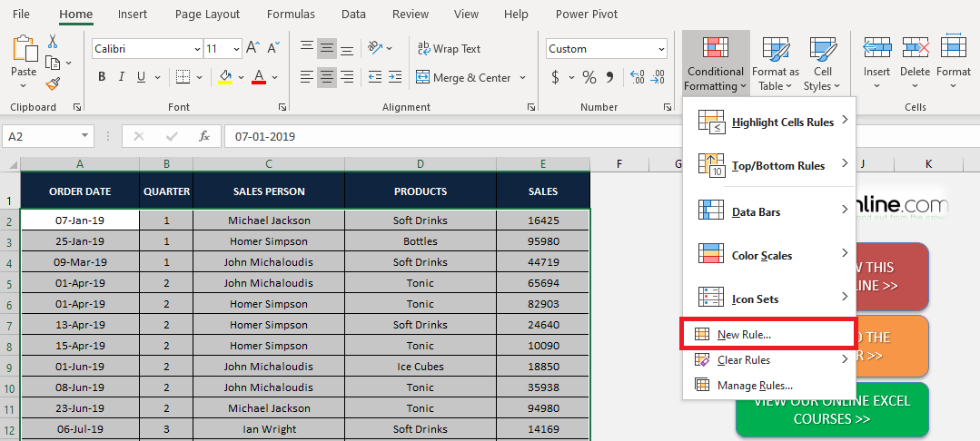This screenshot has height=441, width=980.
Task: Open Cell Styles gallery
Action: pyautogui.click(x=823, y=63)
